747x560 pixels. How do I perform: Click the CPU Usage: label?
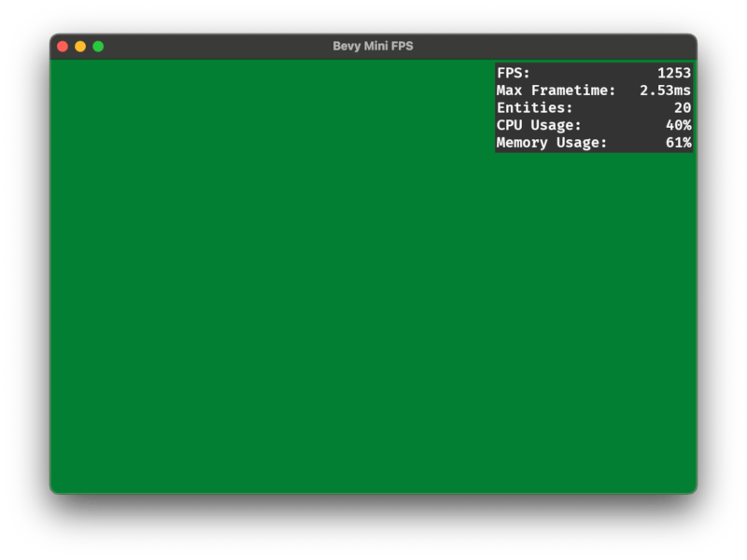click(539, 125)
